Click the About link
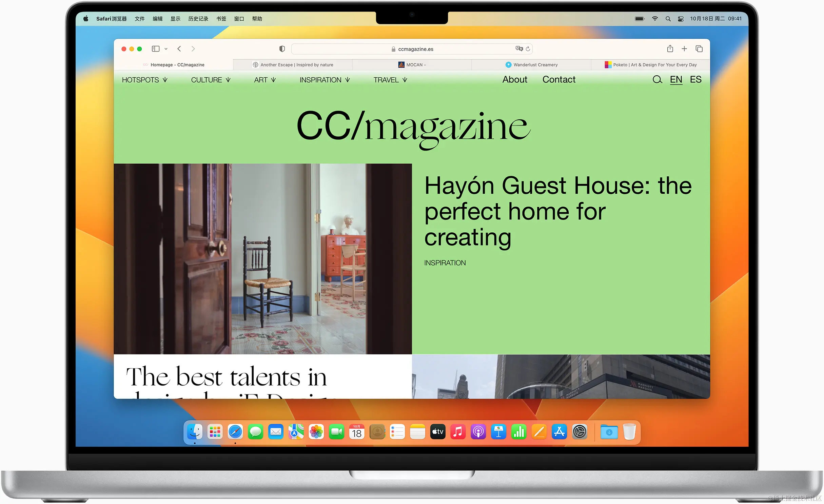824x504 pixels. [x=514, y=79]
